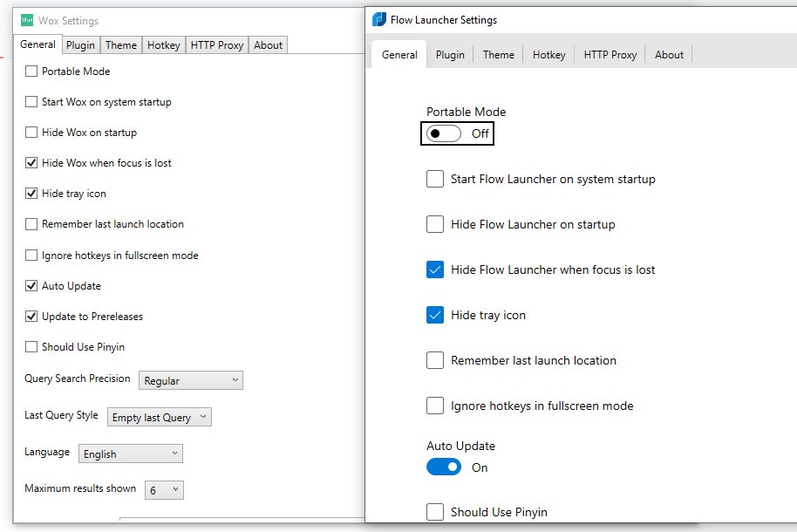Check Remember last launch location in Wox

pos(31,224)
